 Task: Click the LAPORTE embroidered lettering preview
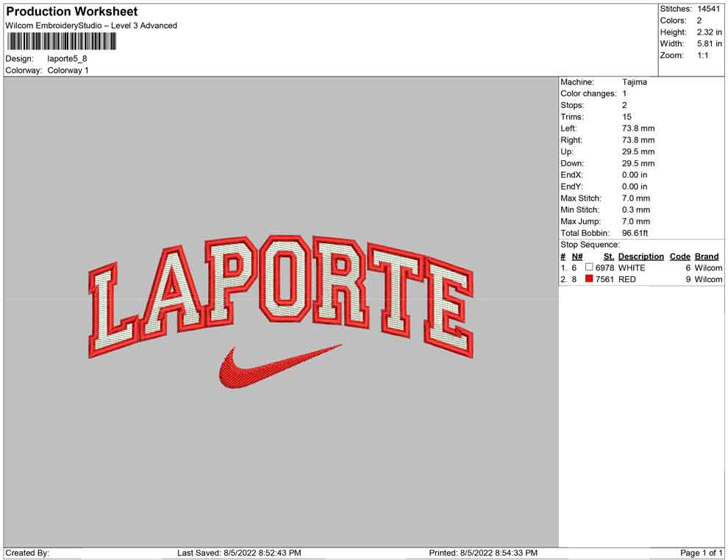click(282, 297)
